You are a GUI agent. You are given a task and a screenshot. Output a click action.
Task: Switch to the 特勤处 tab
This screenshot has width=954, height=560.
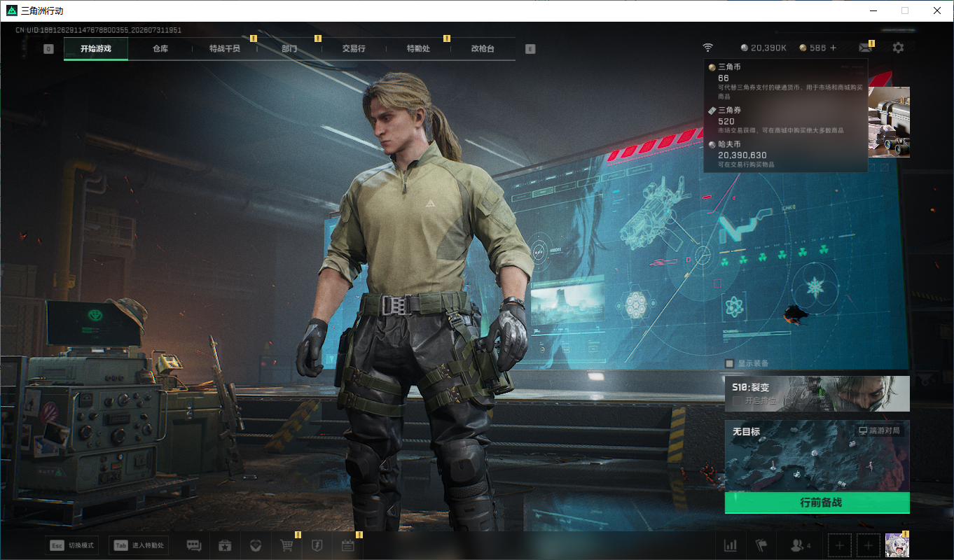418,49
